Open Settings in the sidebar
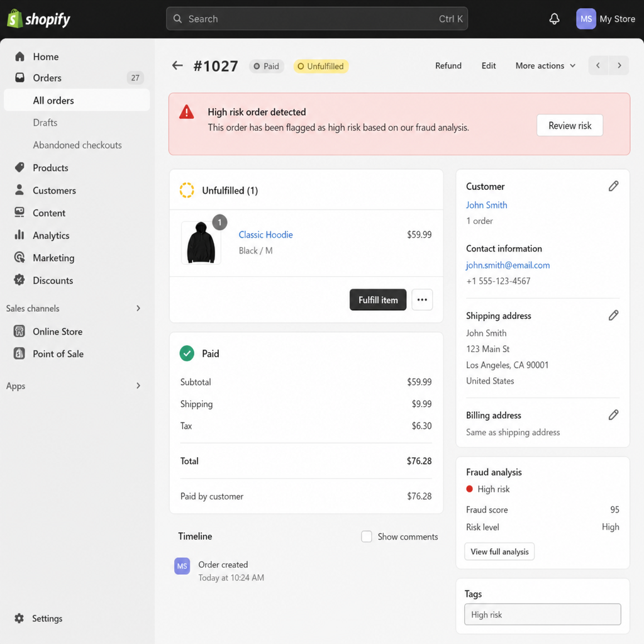The width and height of the screenshot is (644, 644). tap(47, 619)
